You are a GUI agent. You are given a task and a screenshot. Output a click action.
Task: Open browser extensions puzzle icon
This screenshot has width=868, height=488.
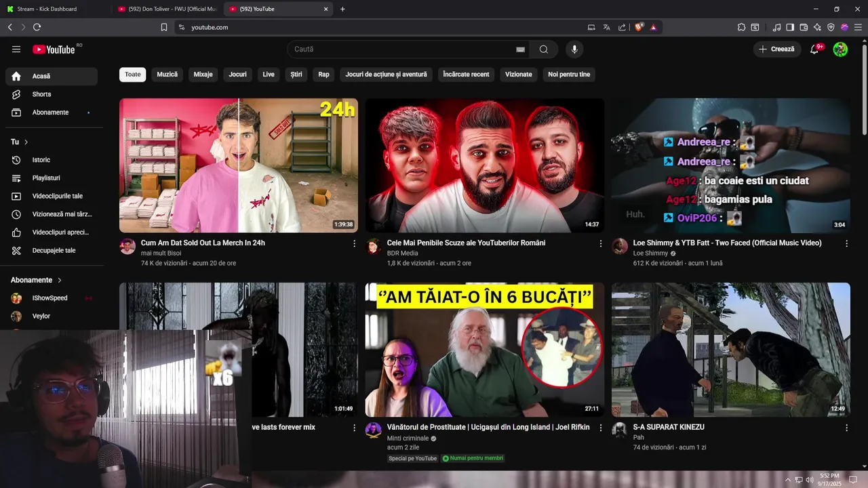tap(741, 27)
